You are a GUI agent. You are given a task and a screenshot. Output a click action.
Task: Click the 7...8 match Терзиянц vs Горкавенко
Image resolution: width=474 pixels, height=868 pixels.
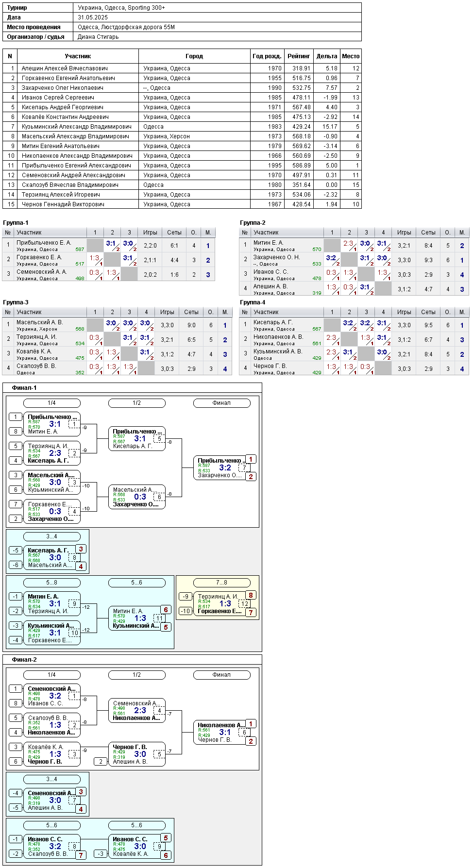222,604
